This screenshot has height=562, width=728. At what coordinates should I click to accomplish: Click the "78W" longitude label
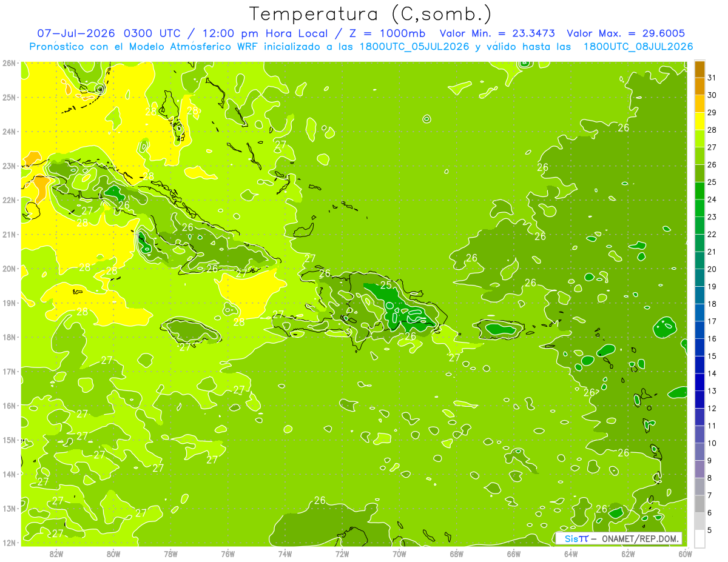(170, 554)
